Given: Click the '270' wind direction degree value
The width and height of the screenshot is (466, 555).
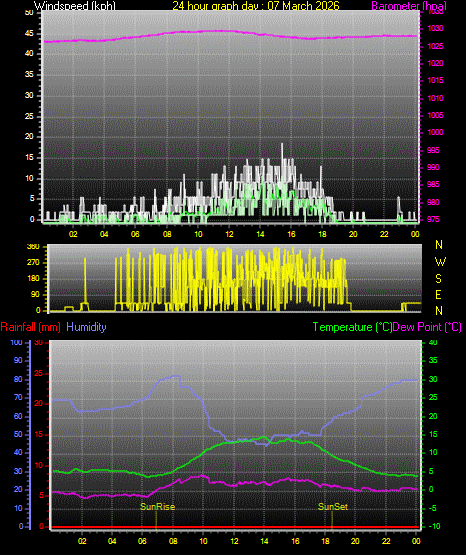Looking at the screenshot, I should click(33, 263).
